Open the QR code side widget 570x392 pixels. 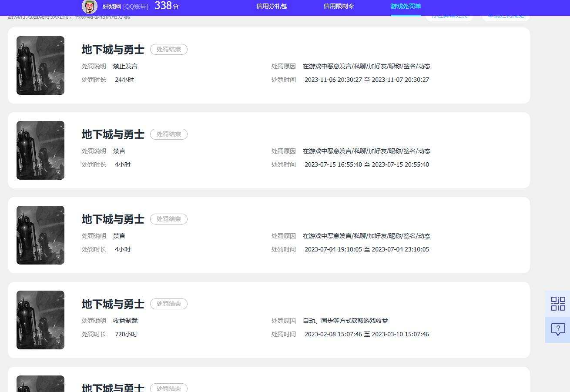tap(558, 304)
